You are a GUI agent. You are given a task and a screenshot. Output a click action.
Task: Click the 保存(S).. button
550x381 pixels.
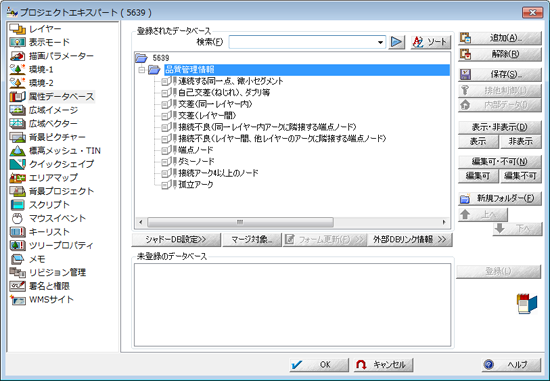[x=500, y=74]
